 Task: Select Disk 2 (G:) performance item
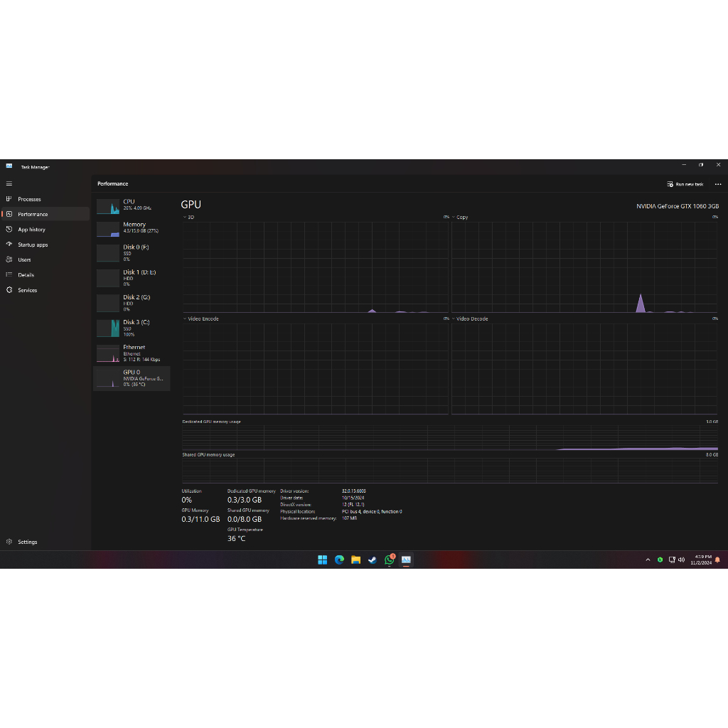132,303
